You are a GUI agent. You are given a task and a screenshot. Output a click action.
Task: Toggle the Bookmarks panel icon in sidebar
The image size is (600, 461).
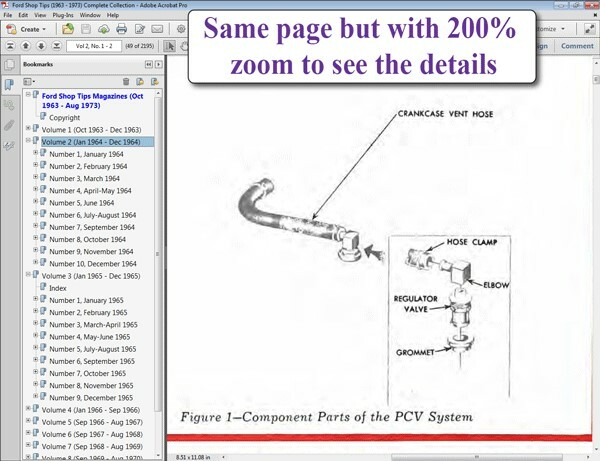(x=9, y=84)
